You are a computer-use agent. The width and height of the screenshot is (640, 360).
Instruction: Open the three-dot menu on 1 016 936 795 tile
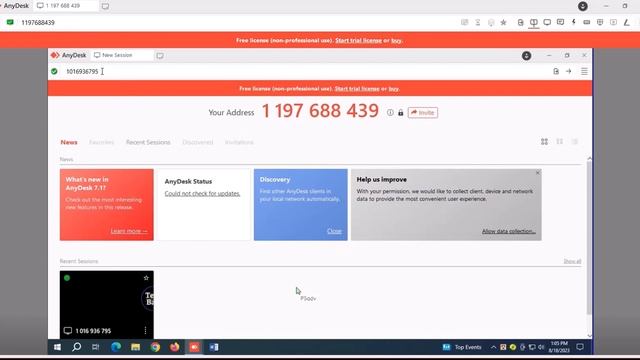pyautogui.click(x=145, y=330)
